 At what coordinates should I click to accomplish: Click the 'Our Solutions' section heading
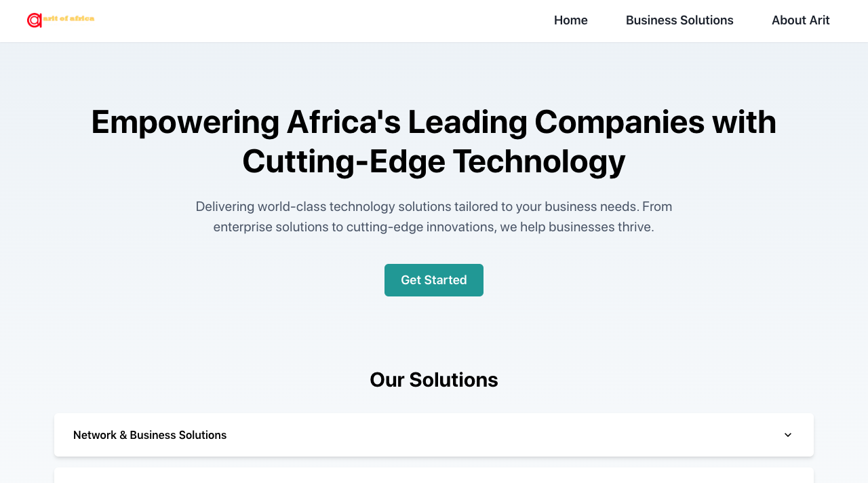tap(434, 380)
